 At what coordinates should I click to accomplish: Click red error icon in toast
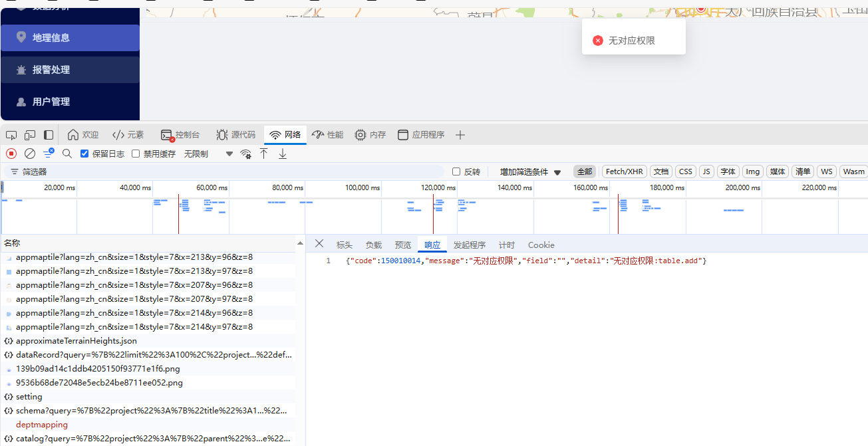pos(598,41)
